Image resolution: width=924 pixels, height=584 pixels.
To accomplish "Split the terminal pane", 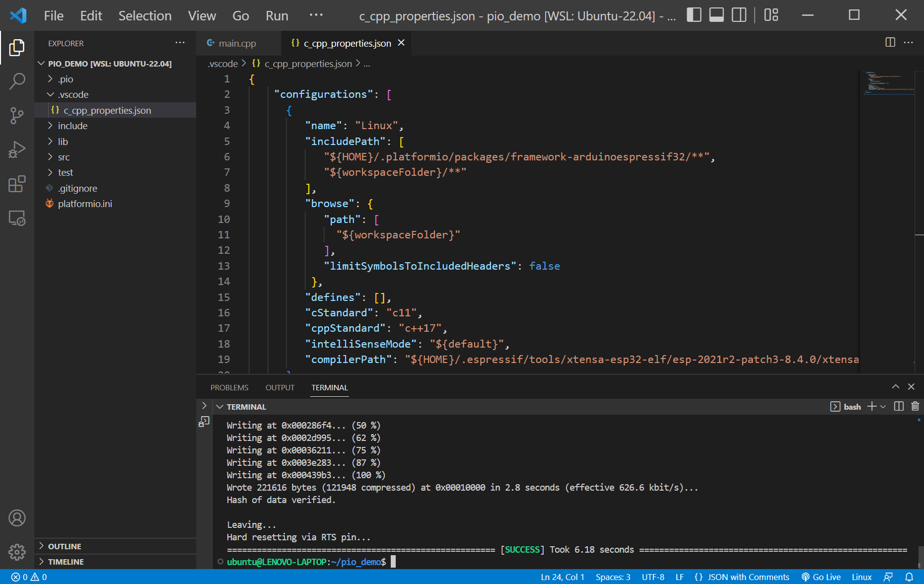I will [x=898, y=406].
